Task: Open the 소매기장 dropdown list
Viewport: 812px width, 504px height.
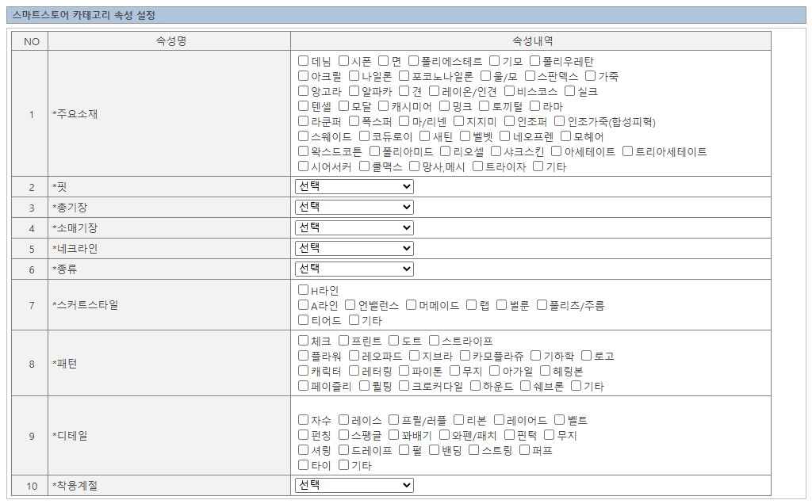Action: pos(354,227)
